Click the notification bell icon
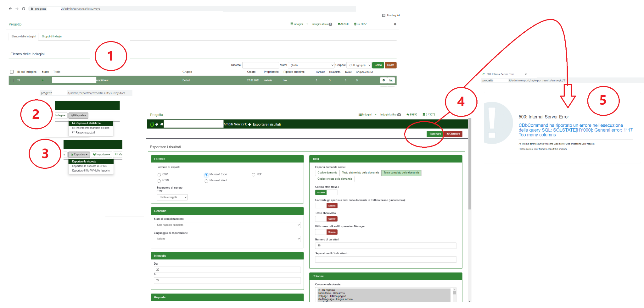 tap(395, 24)
